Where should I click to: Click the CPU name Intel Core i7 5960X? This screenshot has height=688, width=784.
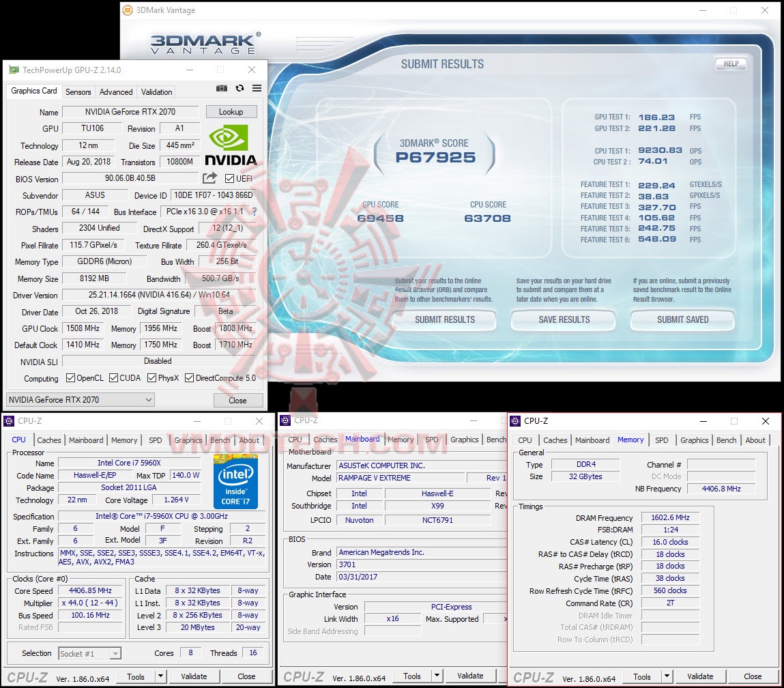[x=130, y=463]
